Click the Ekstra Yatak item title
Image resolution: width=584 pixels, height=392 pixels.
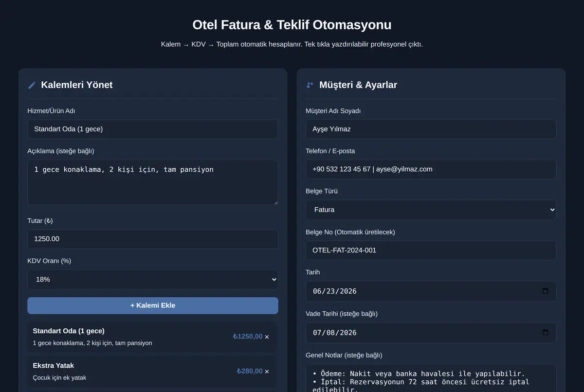tap(54, 365)
